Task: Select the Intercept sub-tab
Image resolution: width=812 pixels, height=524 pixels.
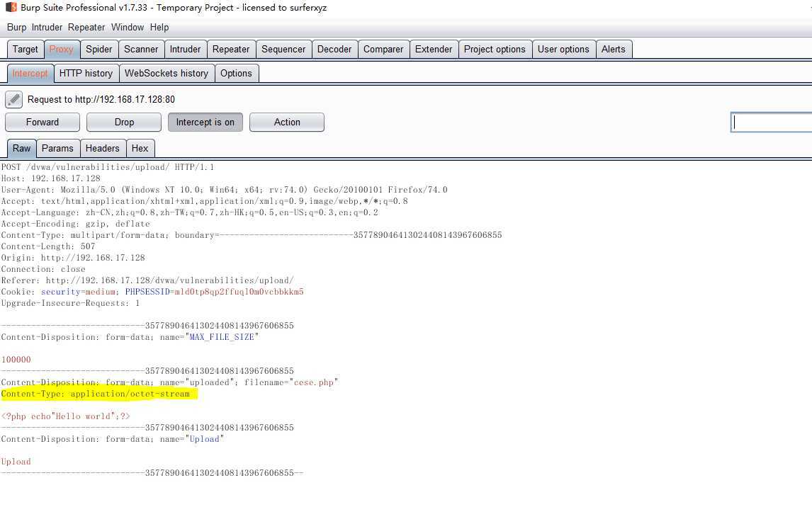Action: coord(30,74)
